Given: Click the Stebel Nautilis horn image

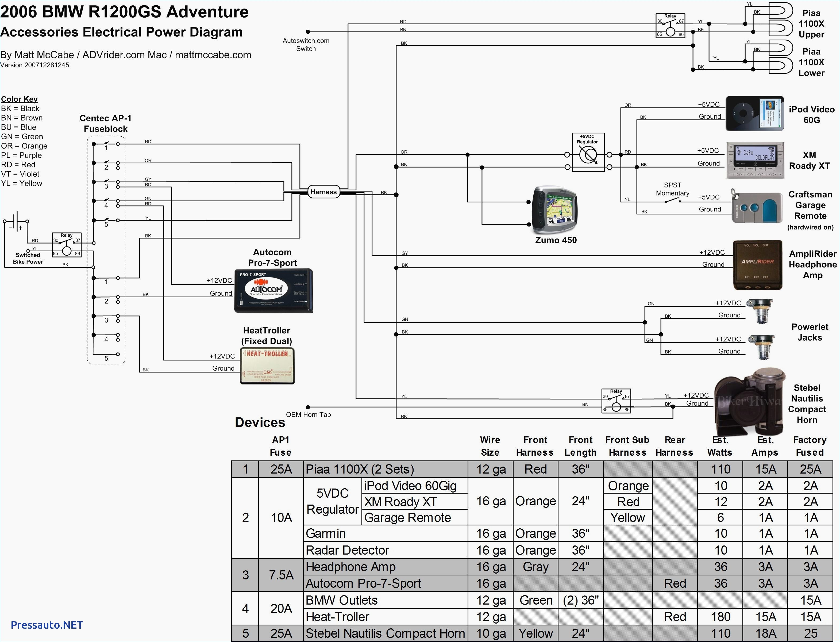Looking at the screenshot, I should 750,402.
